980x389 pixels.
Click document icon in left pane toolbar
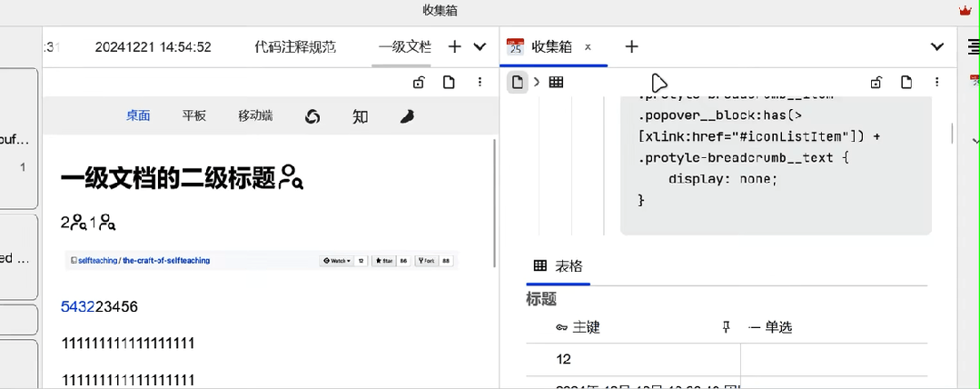coord(449,82)
